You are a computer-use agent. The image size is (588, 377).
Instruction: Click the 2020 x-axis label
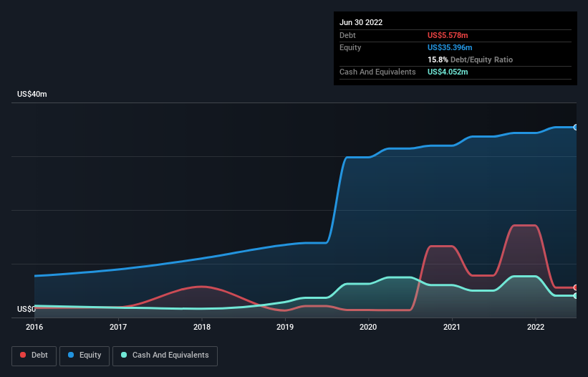coord(368,327)
